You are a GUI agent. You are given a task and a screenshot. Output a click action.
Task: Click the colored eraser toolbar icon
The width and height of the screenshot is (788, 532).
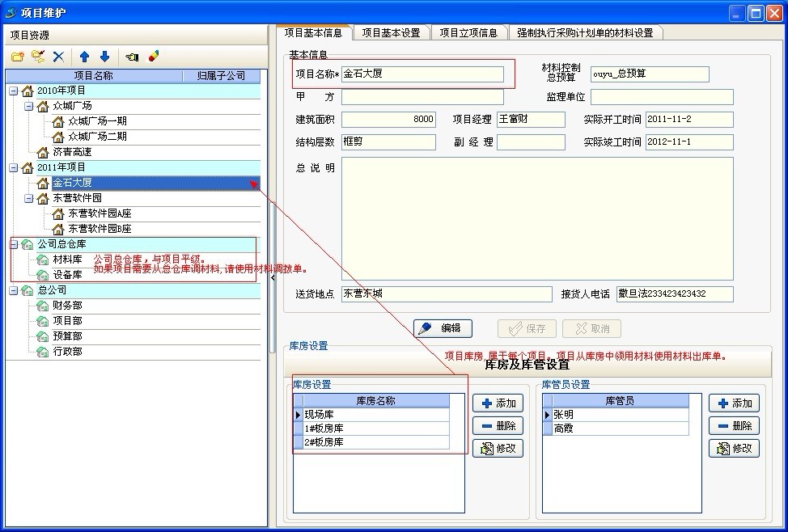pyautogui.click(x=153, y=57)
